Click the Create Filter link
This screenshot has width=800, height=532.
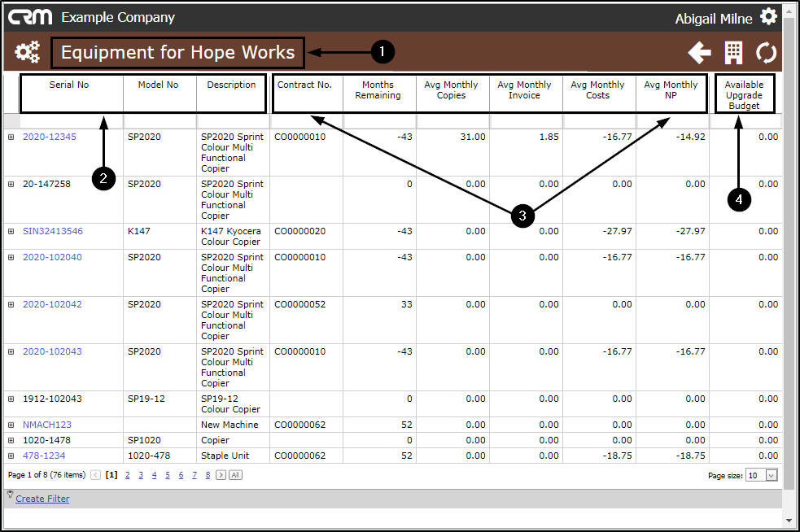click(42, 499)
